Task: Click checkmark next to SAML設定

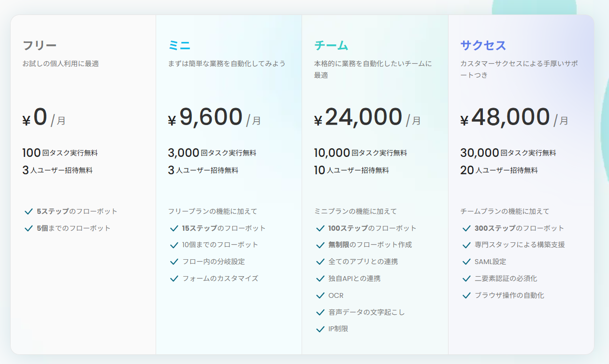Action: click(x=466, y=262)
